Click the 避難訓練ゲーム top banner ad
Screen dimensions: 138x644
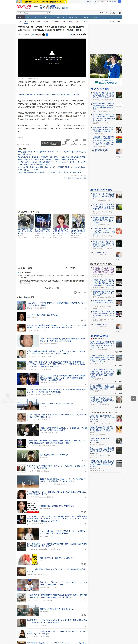[42, 2]
